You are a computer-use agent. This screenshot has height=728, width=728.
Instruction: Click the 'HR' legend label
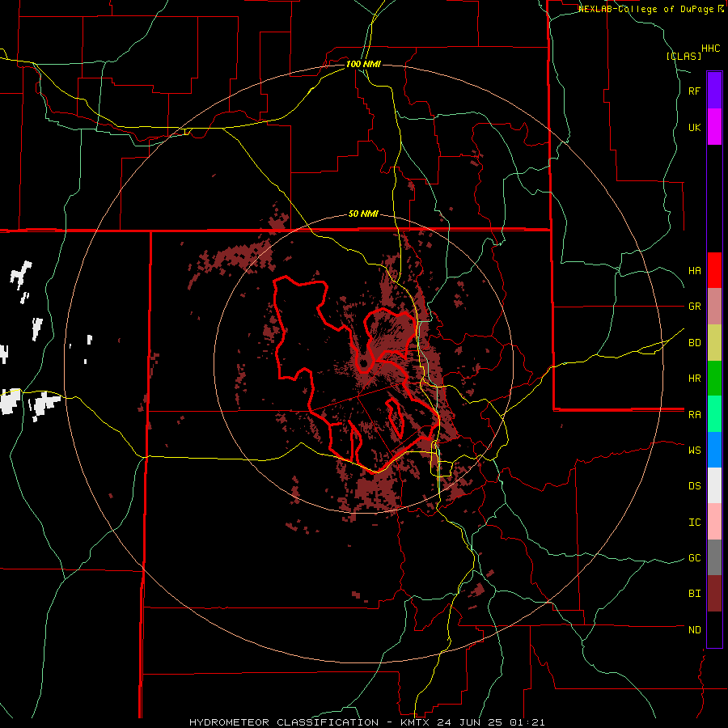coord(694,379)
